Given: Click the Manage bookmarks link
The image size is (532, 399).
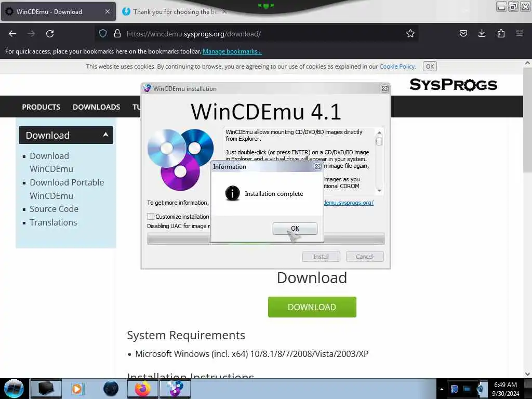Looking at the screenshot, I should [x=232, y=51].
